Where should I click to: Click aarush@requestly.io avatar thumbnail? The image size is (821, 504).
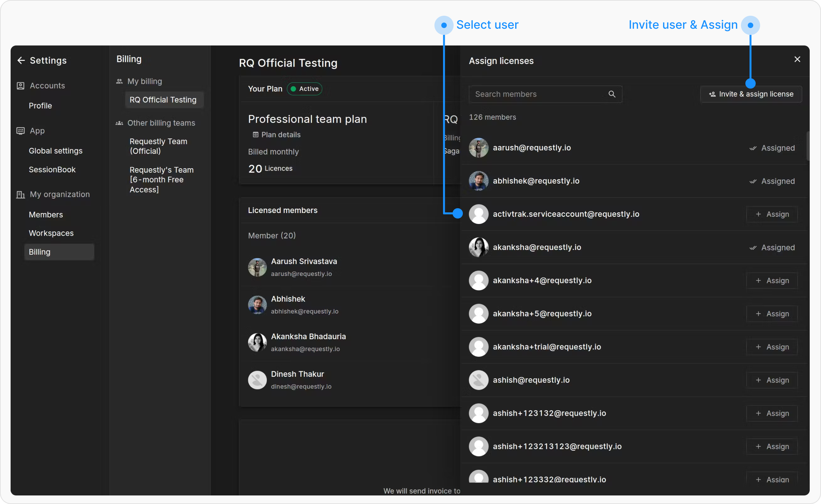click(479, 148)
